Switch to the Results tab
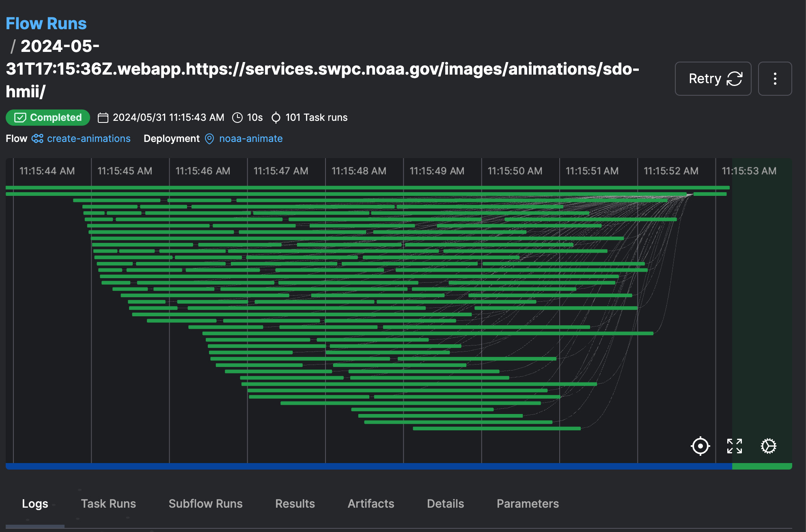 point(295,504)
